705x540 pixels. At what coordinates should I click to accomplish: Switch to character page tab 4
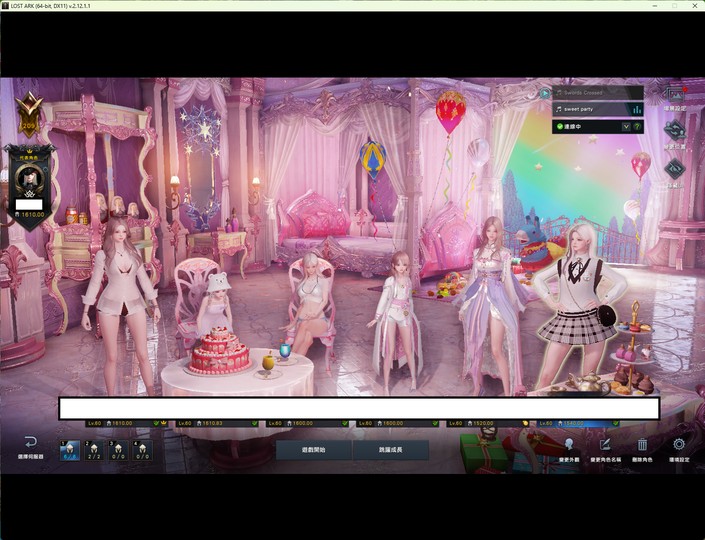pos(143,451)
